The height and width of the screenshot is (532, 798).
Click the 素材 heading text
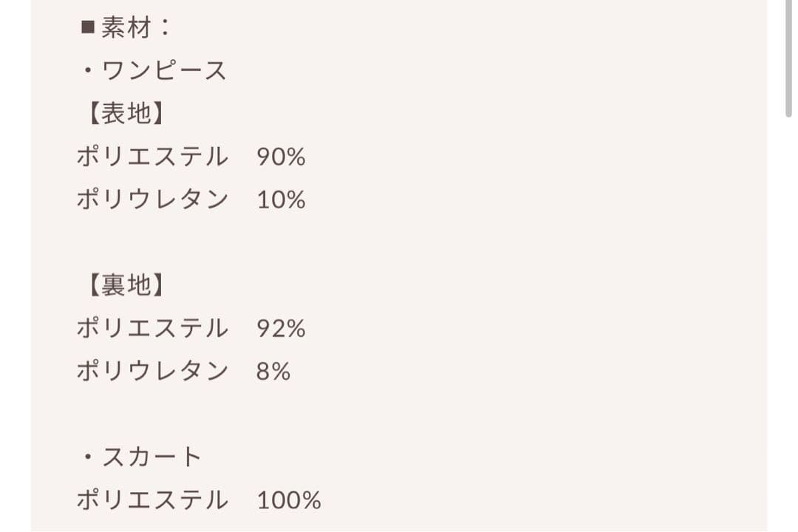(x=126, y=28)
